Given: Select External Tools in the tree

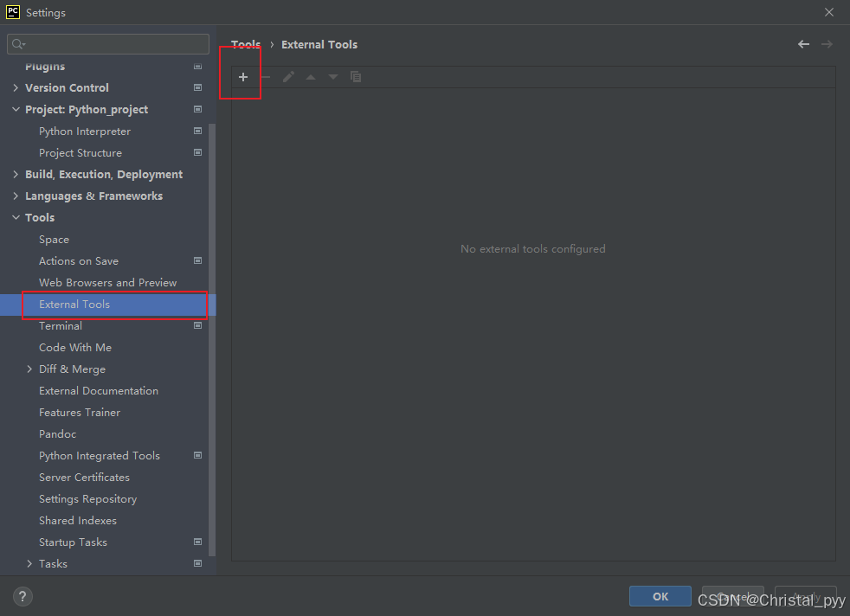Looking at the screenshot, I should [x=74, y=304].
